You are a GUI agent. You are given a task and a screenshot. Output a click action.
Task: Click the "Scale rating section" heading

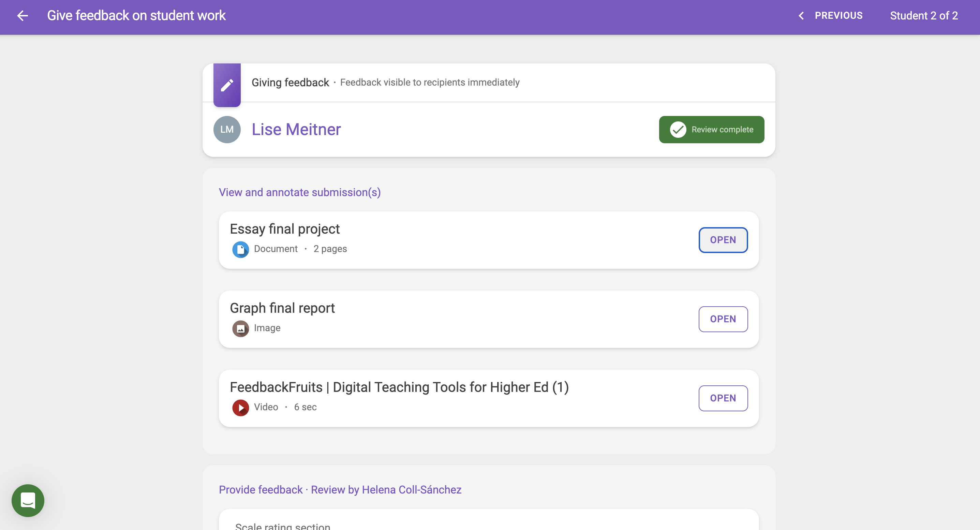[283, 526]
